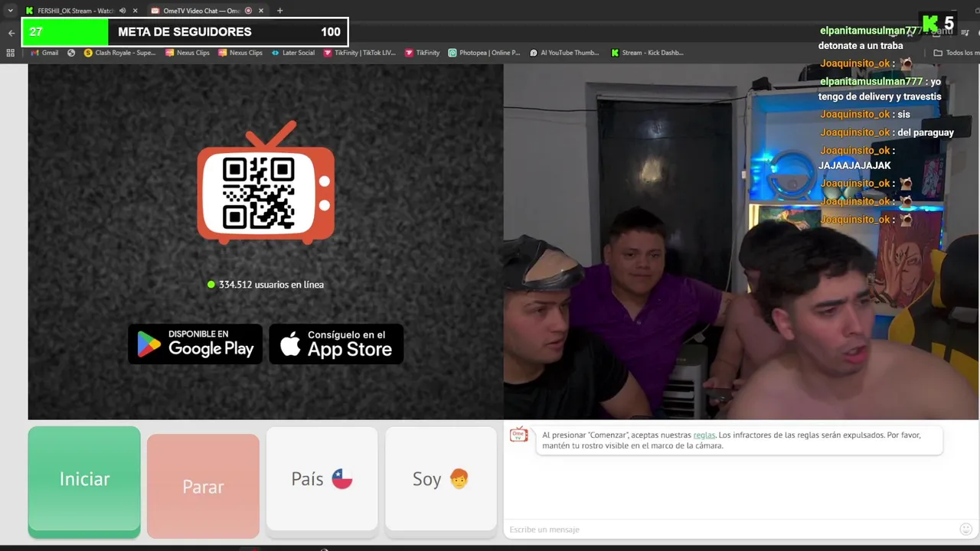
Task: Open the País country selector
Action: pos(322,479)
